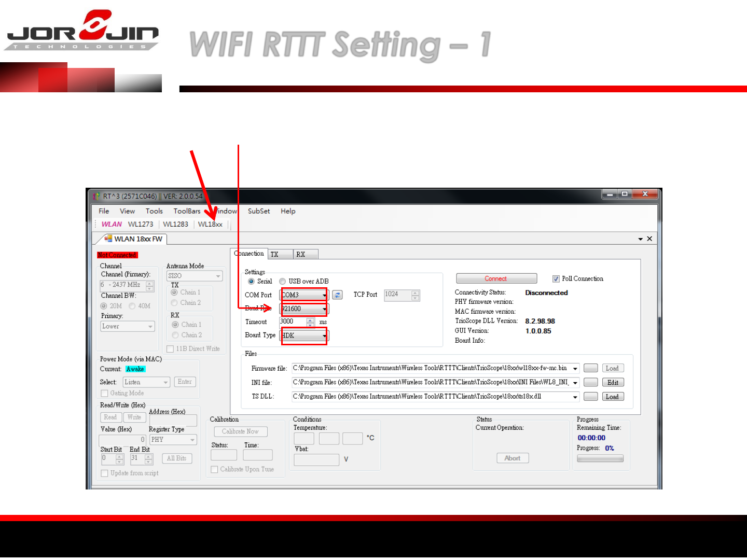Select USB over ADB connection
Screen dimensions: 747x560
tap(283, 282)
